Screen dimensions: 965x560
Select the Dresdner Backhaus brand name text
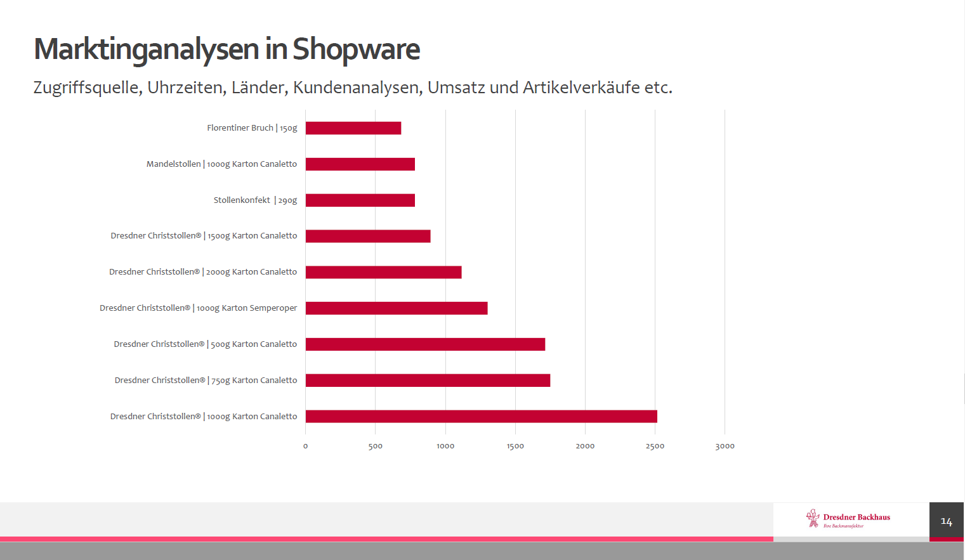click(857, 518)
